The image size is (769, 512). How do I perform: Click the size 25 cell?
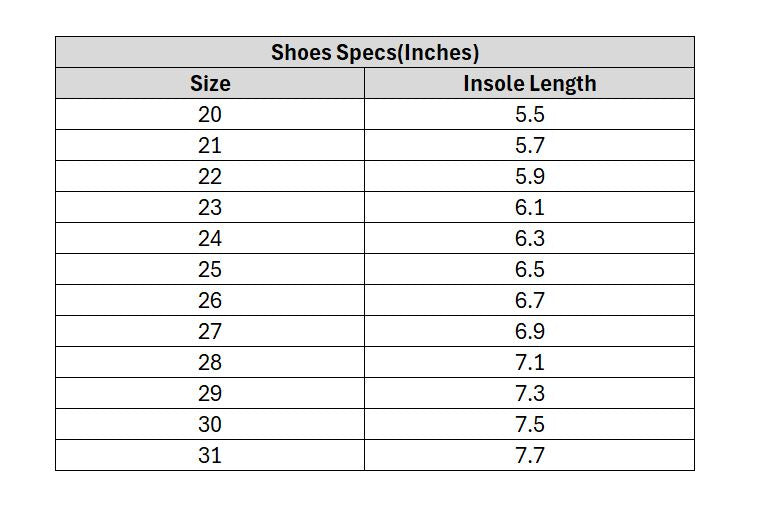pyautogui.click(x=210, y=269)
